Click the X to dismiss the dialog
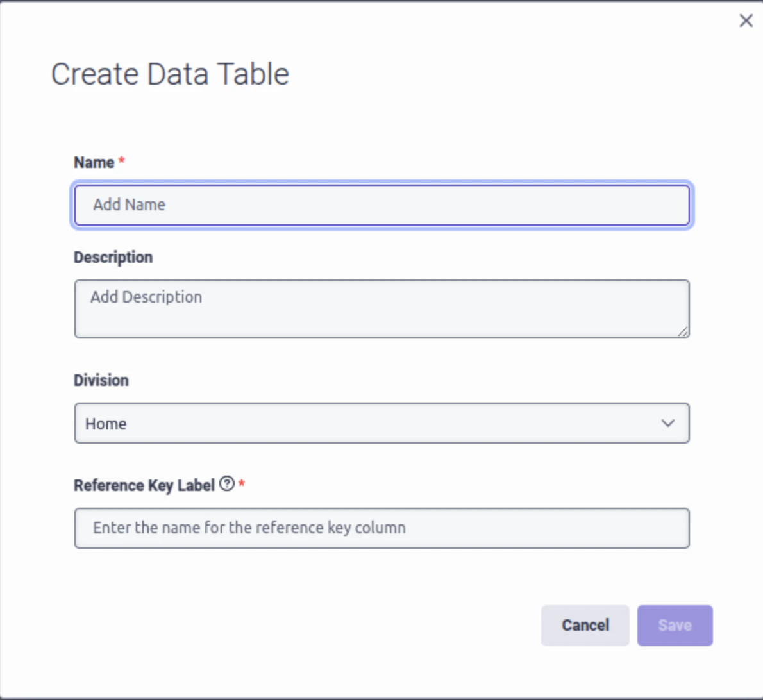Screen dimensions: 763x700 tap(746, 21)
